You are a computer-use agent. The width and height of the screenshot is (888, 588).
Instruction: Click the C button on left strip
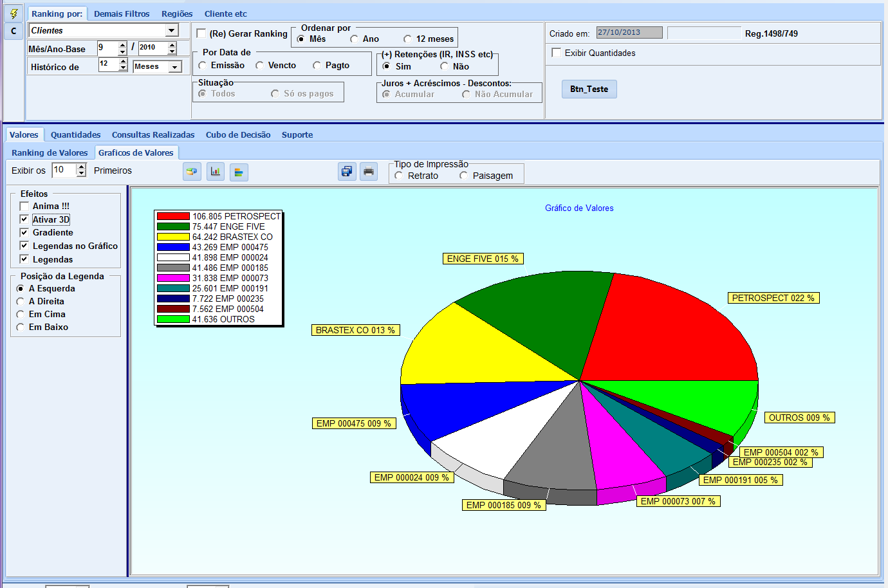[x=14, y=31]
